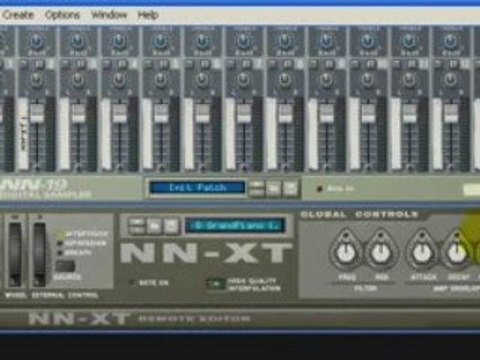Image resolution: width=480 pixels, height=360 pixels.
Task: Click NN-19 browse patch folder icon
Action: coord(274,189)
